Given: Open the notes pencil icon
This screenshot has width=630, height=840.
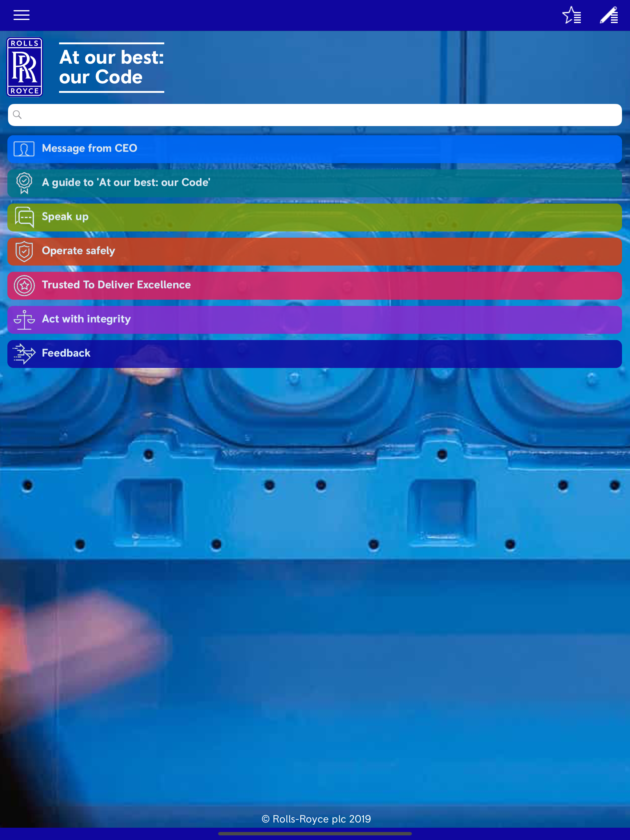Looking at the screenshot, I should [x=609, y=15].
